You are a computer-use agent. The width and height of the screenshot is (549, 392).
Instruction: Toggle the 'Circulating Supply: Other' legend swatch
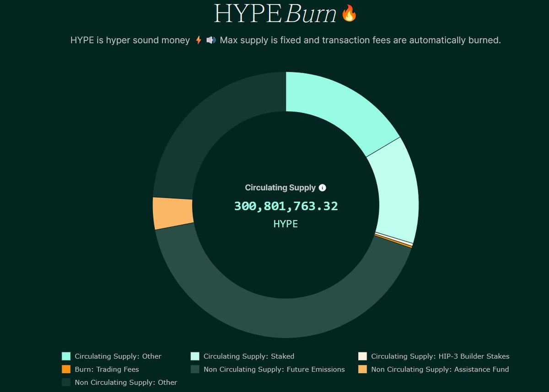[x=66, y=356]
